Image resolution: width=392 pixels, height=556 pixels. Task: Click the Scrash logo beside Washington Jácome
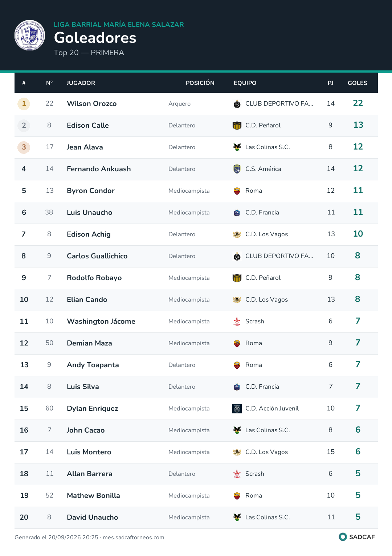click(237, 322)
